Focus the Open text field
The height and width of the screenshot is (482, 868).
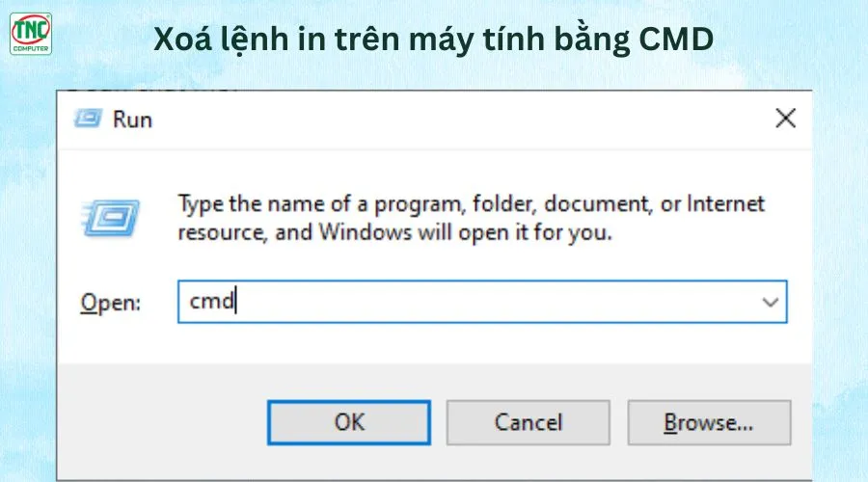[x=481, y=302]
